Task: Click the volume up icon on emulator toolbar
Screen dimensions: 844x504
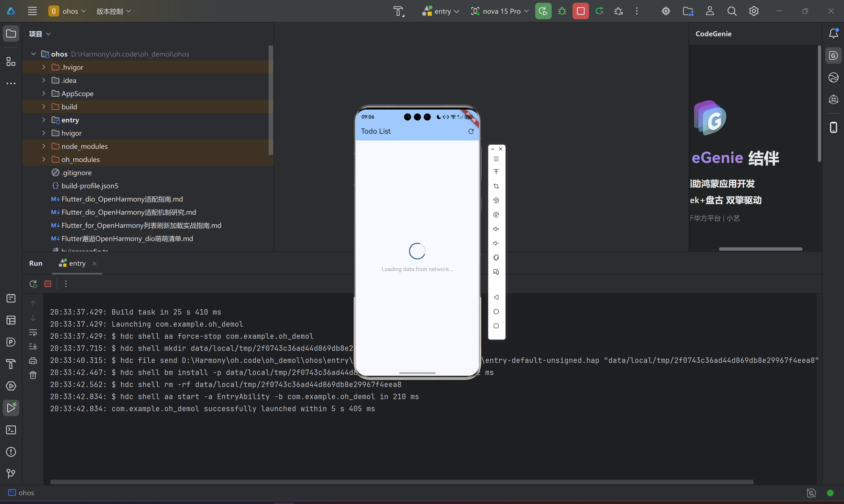Action: (496, 229)
